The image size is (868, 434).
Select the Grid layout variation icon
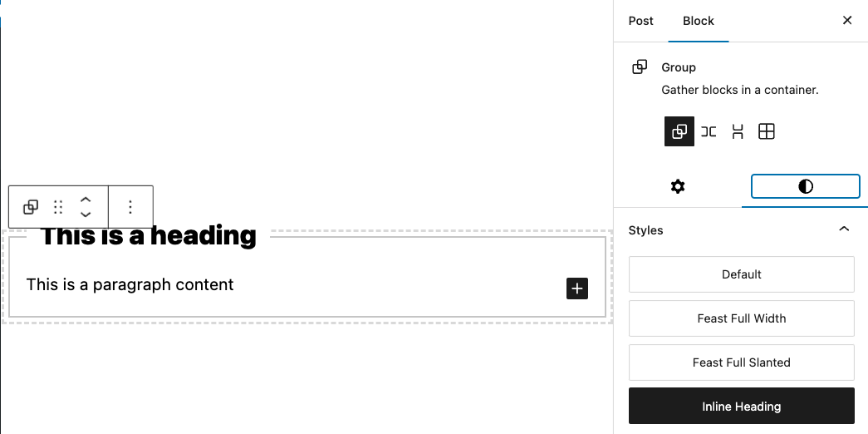[x=766, y=131]
